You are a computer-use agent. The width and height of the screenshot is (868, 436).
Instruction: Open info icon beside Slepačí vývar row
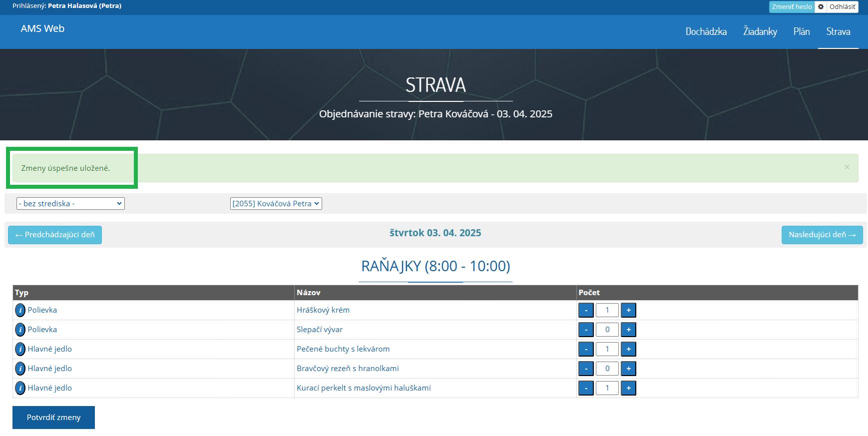[20, 330]
